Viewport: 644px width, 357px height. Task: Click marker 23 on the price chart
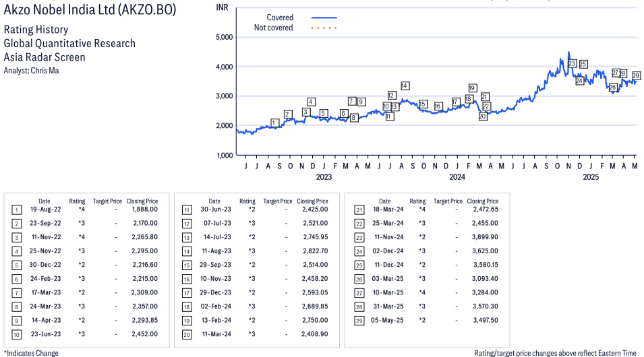(572, 63)
